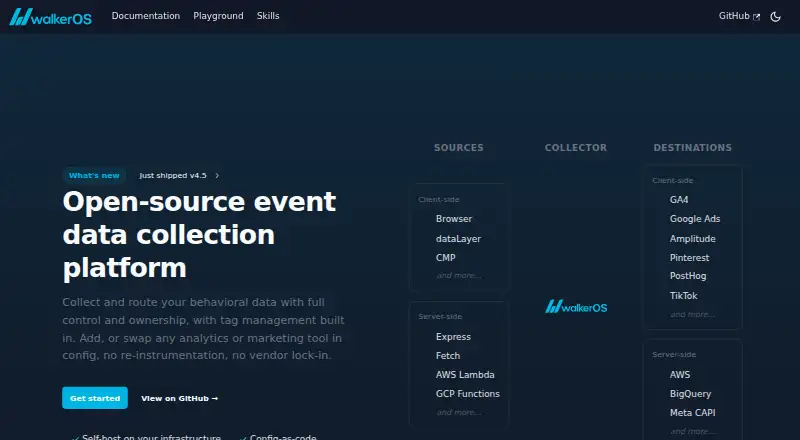Select Fetch in server-side sources
Screen dimensions: 800x440
(447, 356)
